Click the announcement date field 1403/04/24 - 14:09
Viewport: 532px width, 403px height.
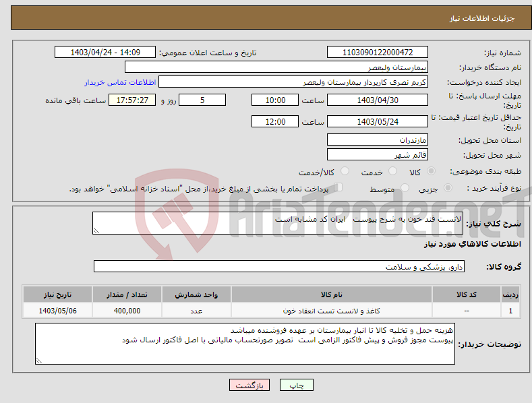(105, 53)
